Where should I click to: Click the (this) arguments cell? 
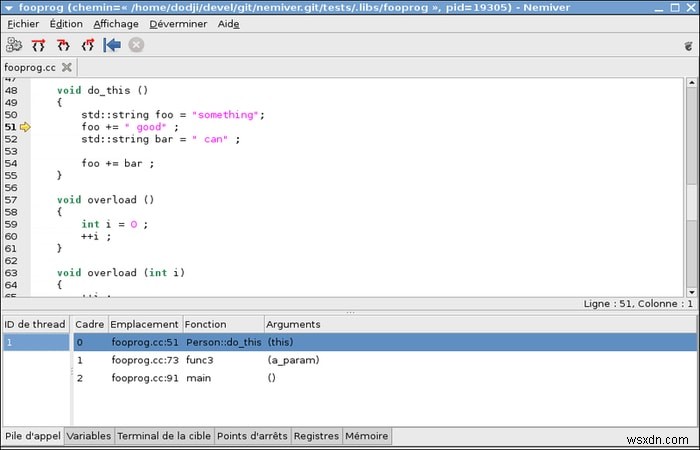[x=280, y=342]
